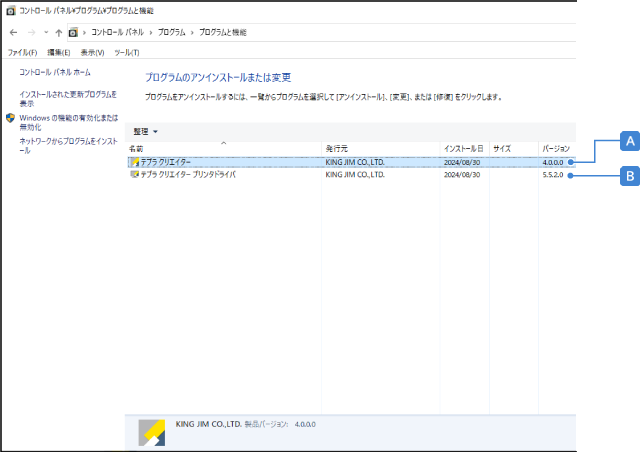Open the ファイル(F) menu

coord(21,52)
